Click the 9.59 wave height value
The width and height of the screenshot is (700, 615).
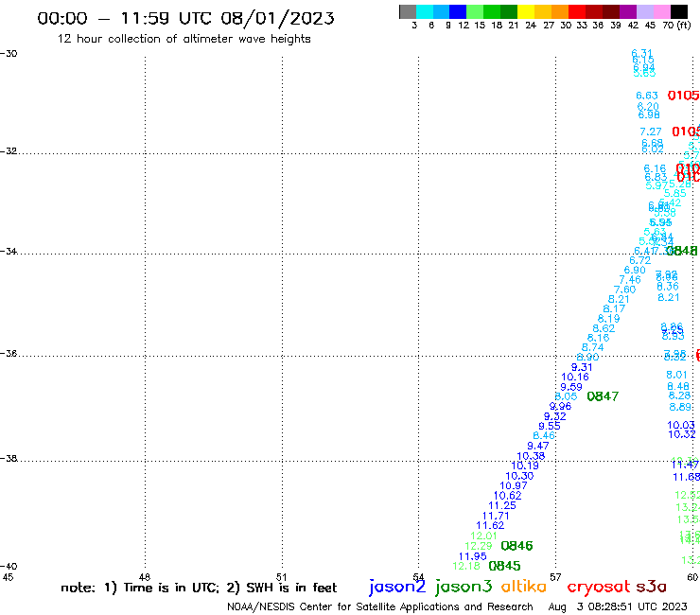click(x=571, y=387)
